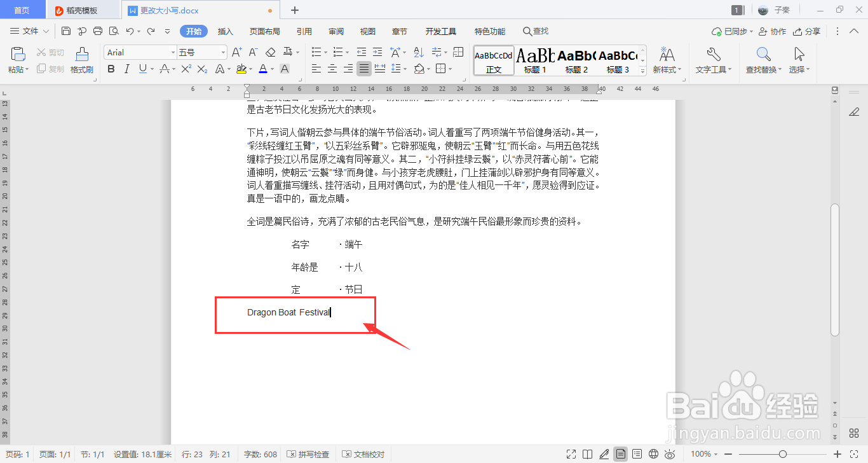Click the 协作 collaborate button

pyautogui.click(x=772, y=31)
